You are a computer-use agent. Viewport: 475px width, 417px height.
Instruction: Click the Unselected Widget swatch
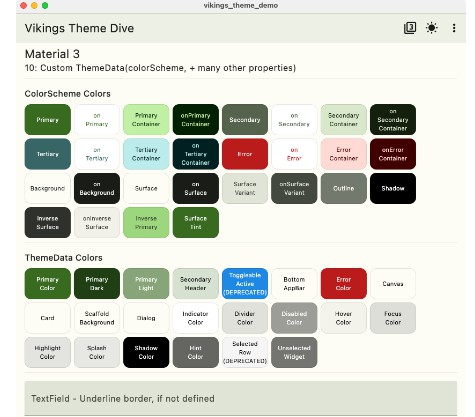coord(294,352)
